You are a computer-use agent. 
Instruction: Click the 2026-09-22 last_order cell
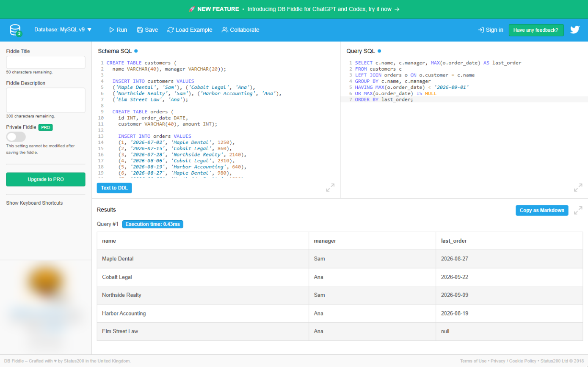tap(509, 277)
